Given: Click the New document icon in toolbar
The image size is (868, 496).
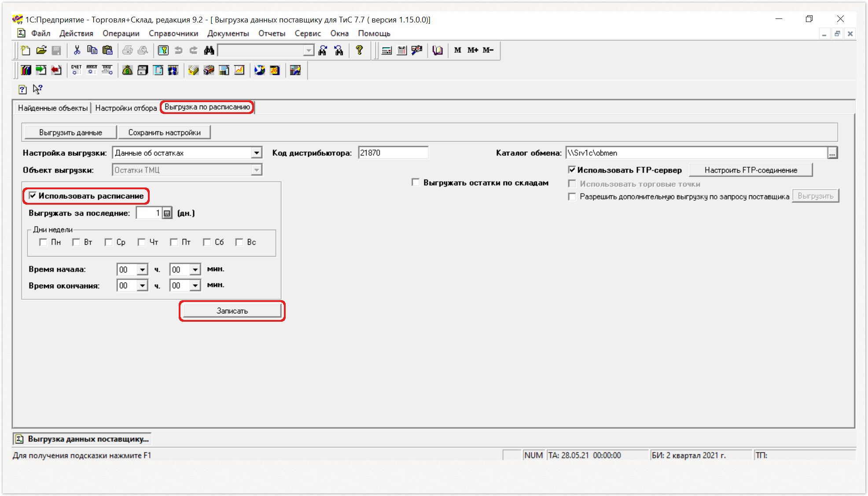Looking at the screenshot, I should point(26,50).
